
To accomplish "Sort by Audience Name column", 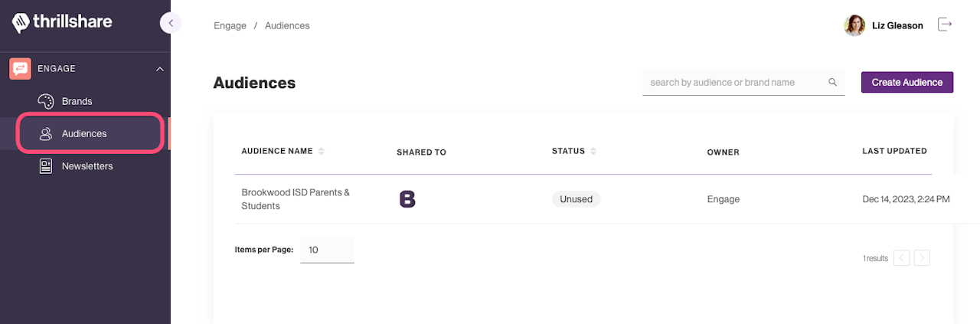I will (322, 152).
